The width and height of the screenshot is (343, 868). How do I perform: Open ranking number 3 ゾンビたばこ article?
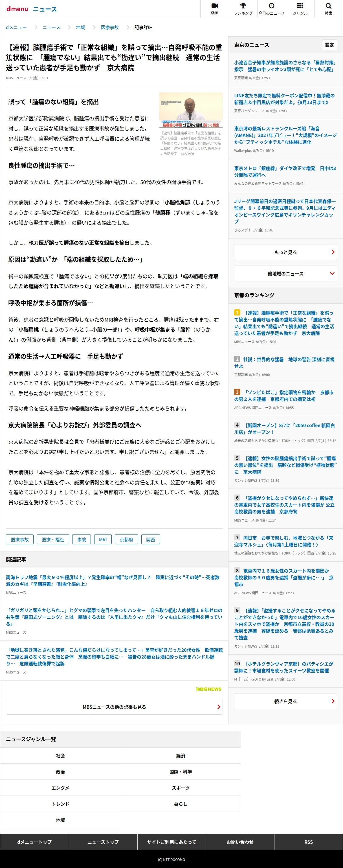point(284,396)
